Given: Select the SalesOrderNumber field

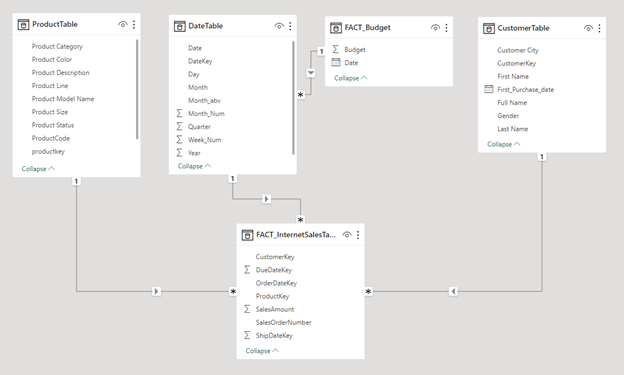Looking at the screenshot, I should 283,322.
